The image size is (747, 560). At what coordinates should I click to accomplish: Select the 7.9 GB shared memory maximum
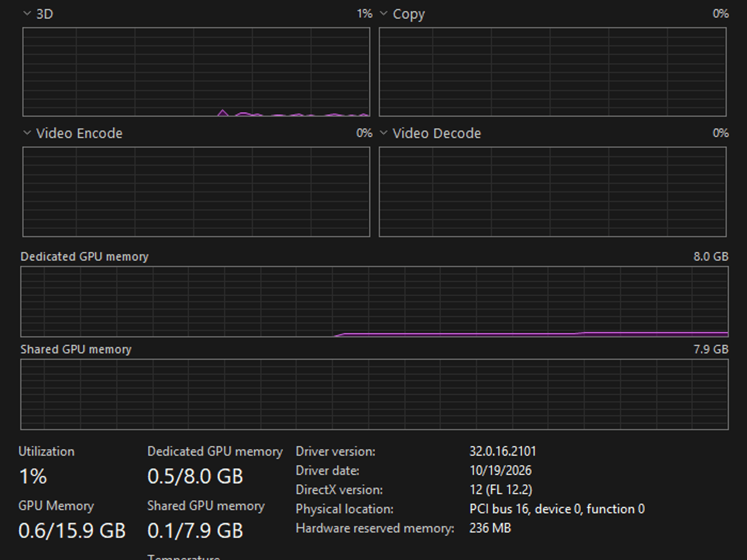(711, 349)
